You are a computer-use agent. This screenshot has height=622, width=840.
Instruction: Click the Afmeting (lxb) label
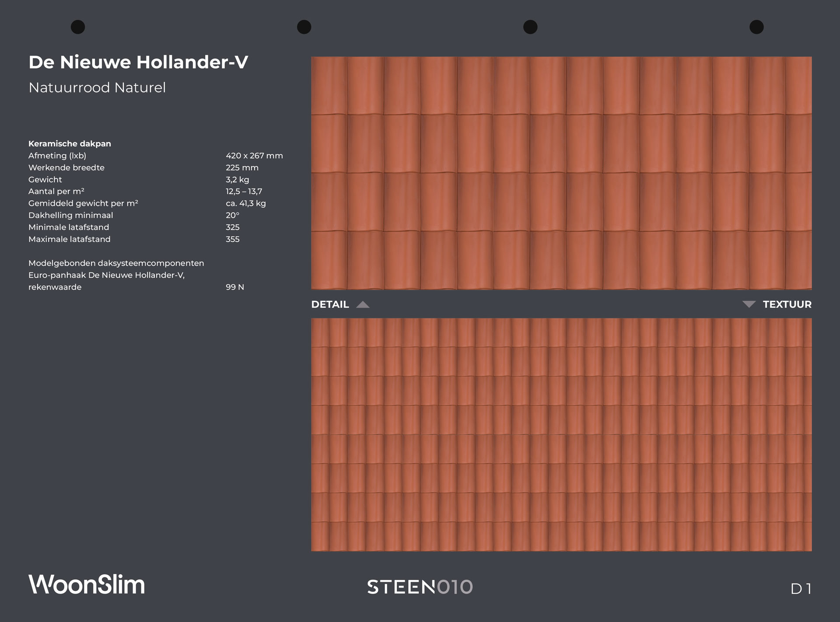click(57, 156)
